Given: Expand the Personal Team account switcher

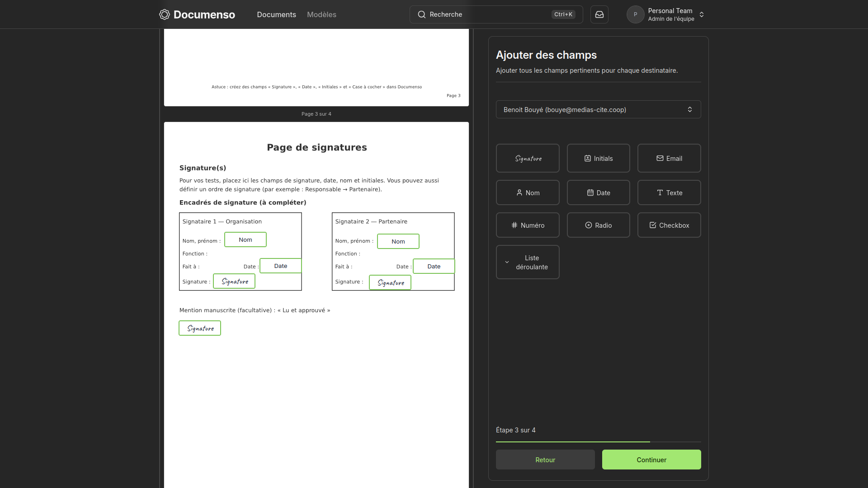Looking at the screenshot, I should [x=666, y=14].
